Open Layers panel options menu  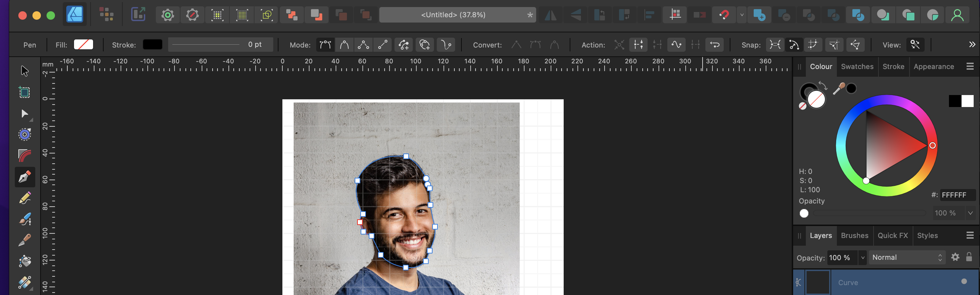coord(970,236)
